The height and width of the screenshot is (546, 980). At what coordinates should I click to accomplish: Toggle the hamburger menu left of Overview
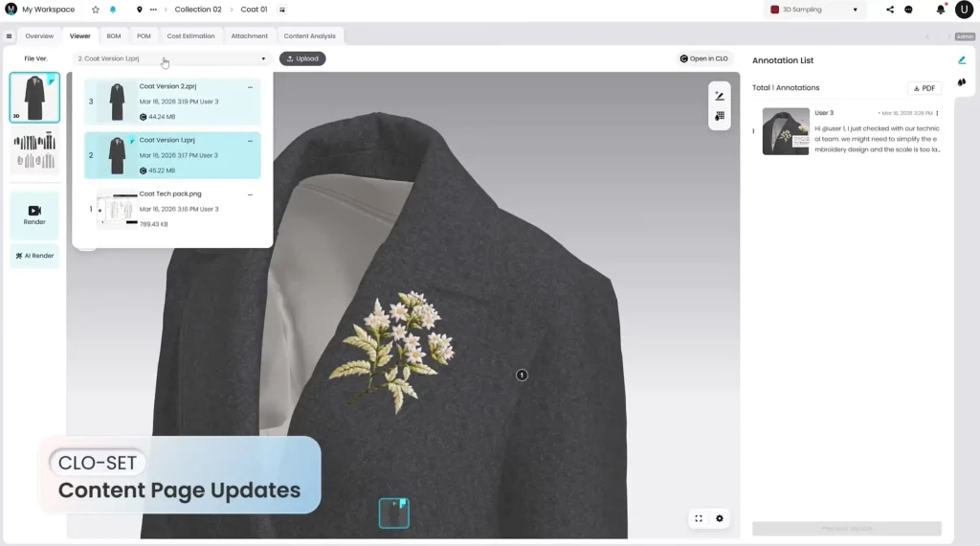pyautogui.click(x=9, y=36)
